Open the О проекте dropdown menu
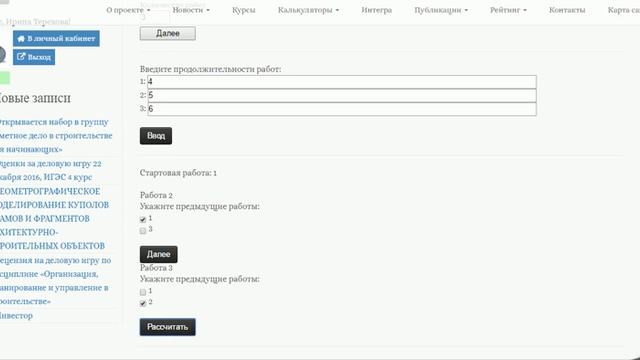 coord(128,10)
